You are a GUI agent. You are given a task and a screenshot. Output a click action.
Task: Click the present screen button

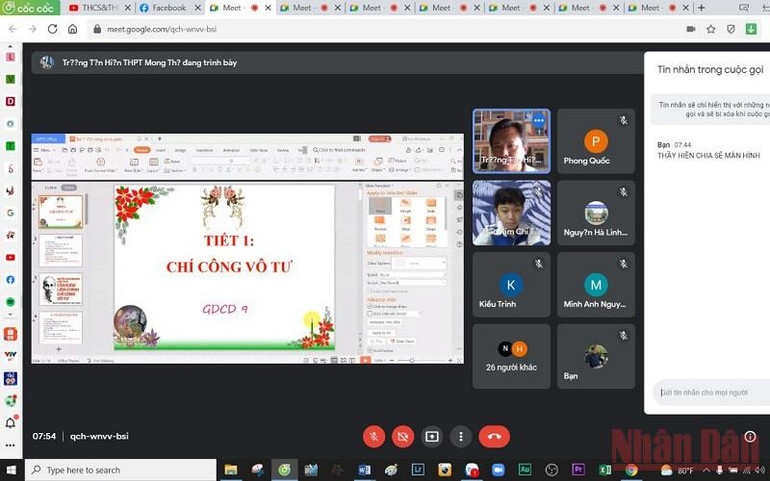pos(432,436)
